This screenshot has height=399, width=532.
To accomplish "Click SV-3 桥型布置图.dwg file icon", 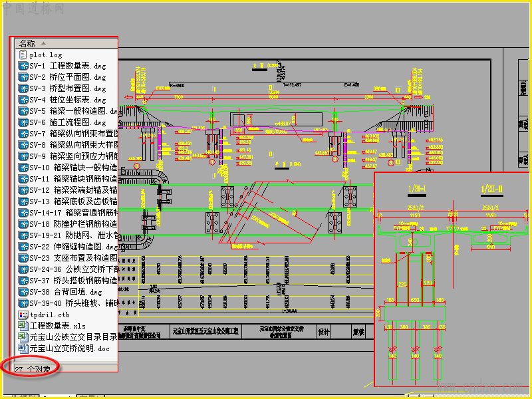I will pos(23,88).
